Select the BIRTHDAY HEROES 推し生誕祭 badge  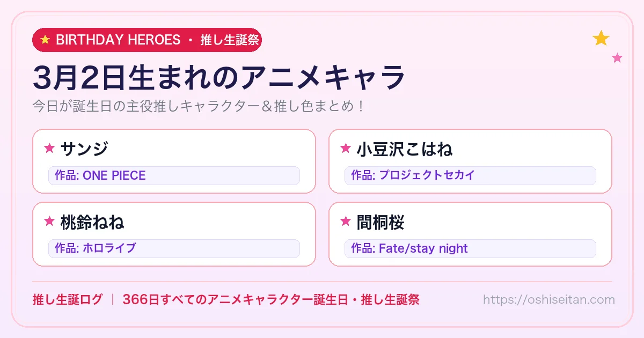147,40
